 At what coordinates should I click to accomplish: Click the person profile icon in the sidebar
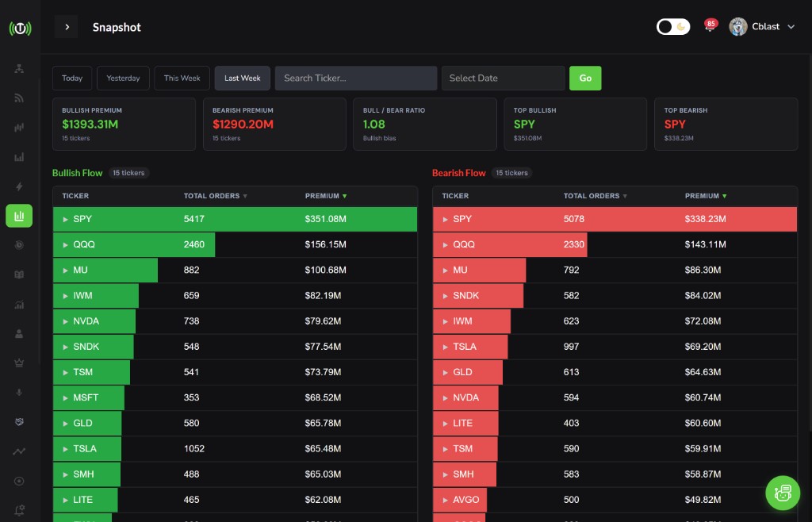click(19, 333)
